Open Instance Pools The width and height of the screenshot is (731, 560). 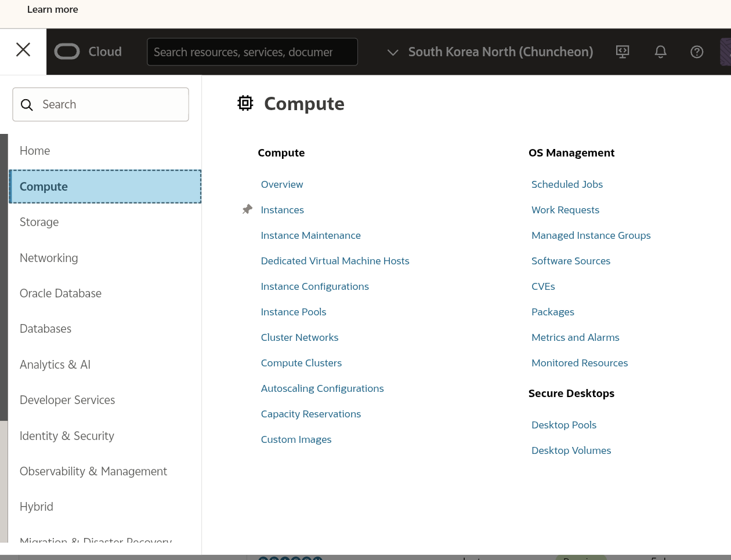(x=294, y=312)
